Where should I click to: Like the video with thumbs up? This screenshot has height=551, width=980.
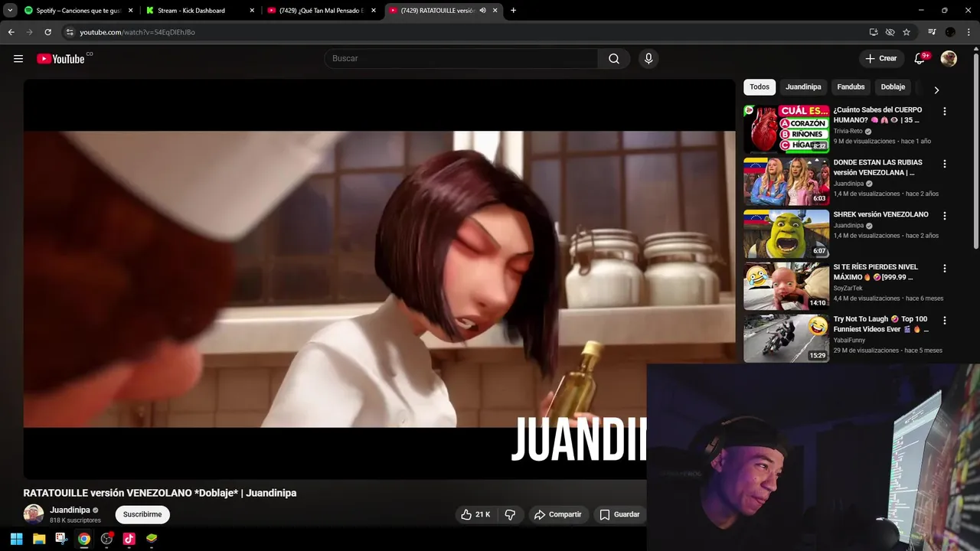(x=475, y=514)
